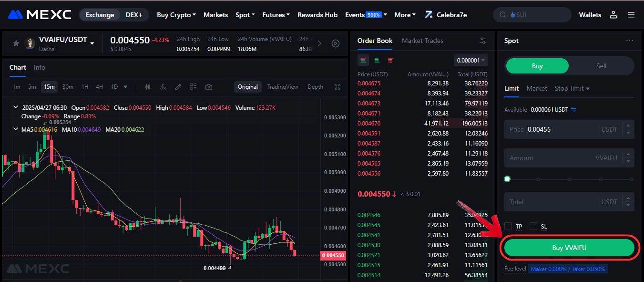Screen dimensions: 644x282
Task: Click the Amount input field
Action: 569,158
